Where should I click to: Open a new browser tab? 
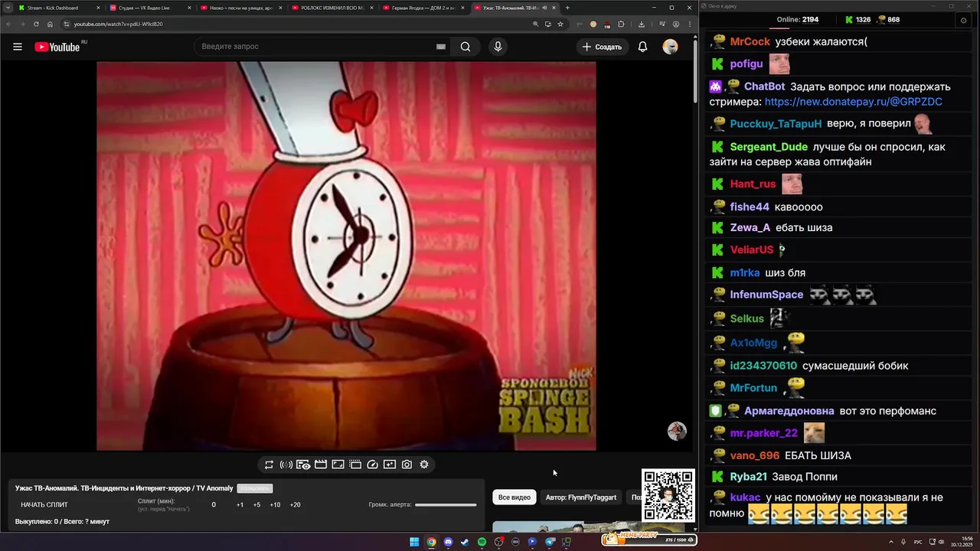pos(567,8)
